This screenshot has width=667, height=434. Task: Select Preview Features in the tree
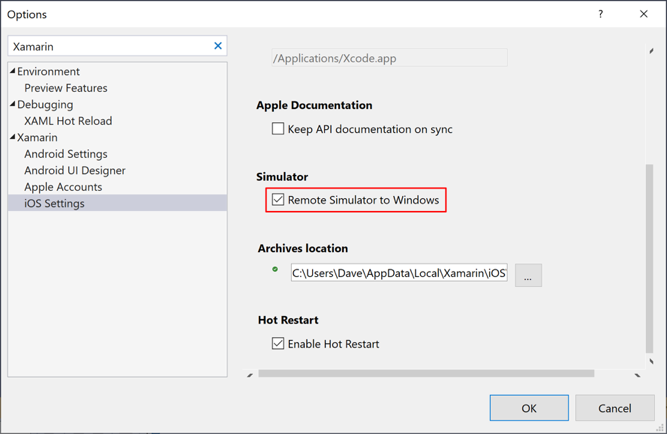pos(66,88)
